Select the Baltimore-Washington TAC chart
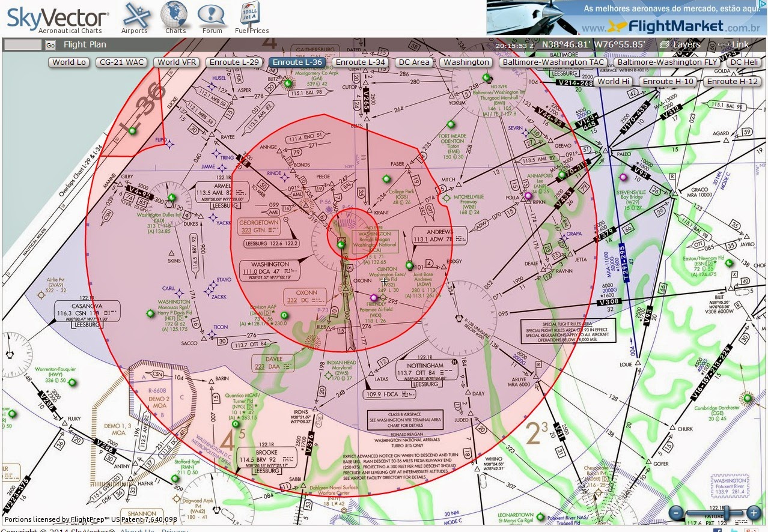Viewport: 768px width, 532px height. click(556, 62)
